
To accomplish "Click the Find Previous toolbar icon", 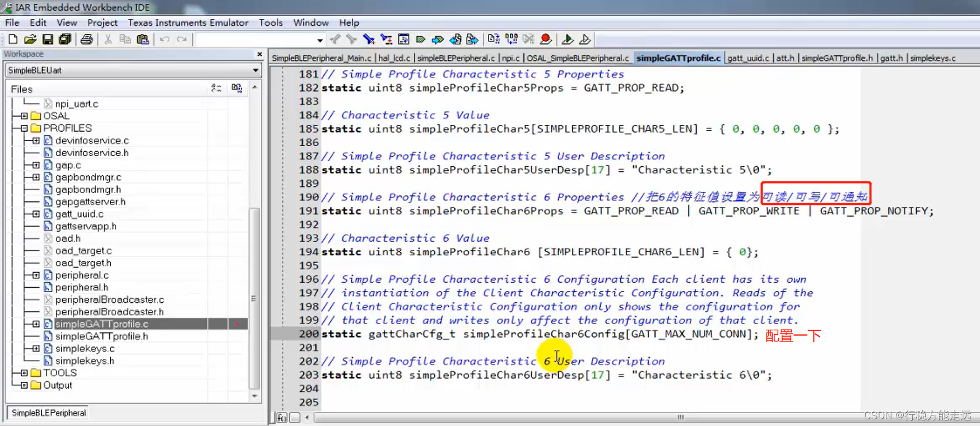I will pos(335,39).
